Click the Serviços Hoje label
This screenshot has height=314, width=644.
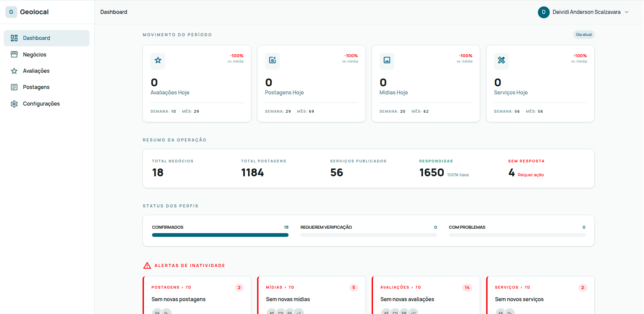[511, 93]
